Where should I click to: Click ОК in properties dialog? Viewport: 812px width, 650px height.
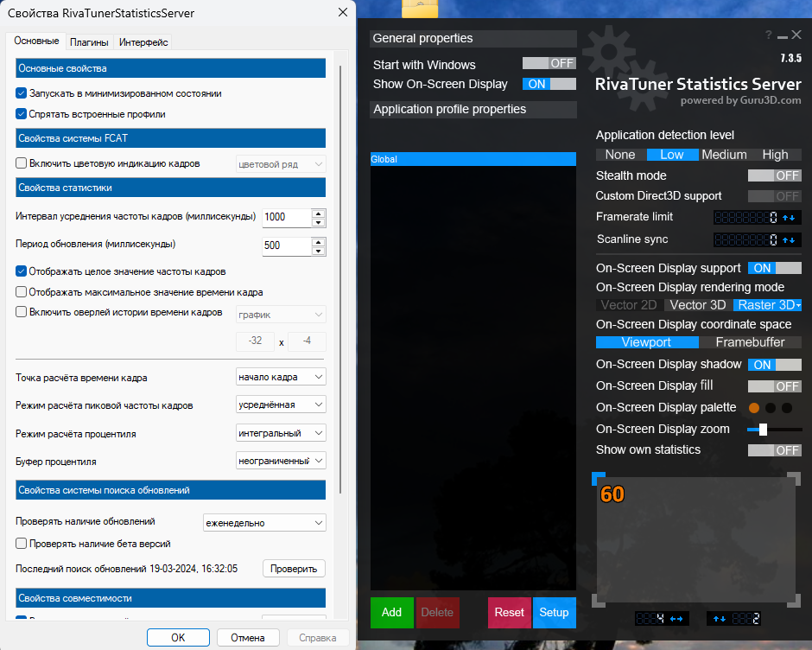[x=178, y=638]
